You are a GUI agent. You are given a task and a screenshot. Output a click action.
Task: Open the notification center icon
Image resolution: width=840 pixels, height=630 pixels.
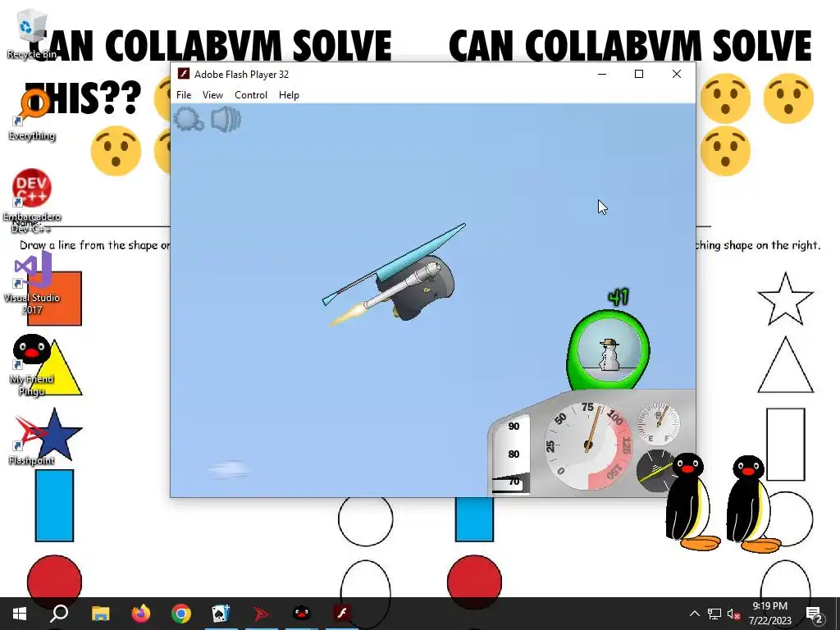(x=815, y=614)
